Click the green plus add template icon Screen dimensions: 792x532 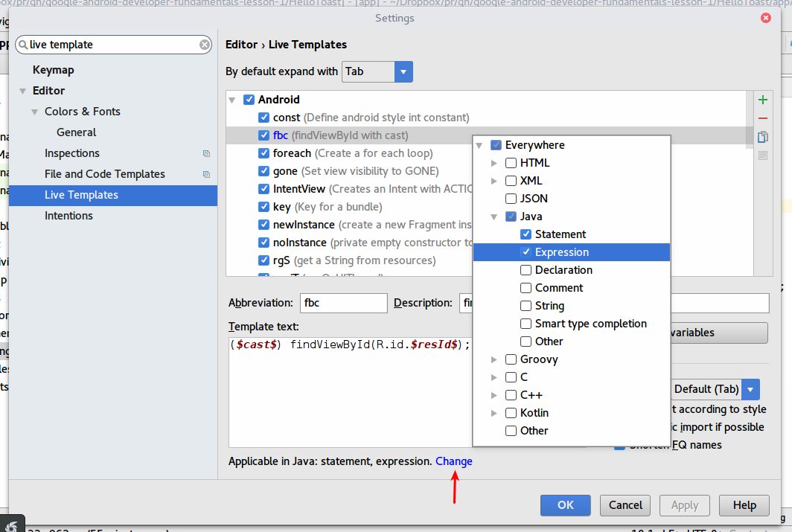pos(763,100)
